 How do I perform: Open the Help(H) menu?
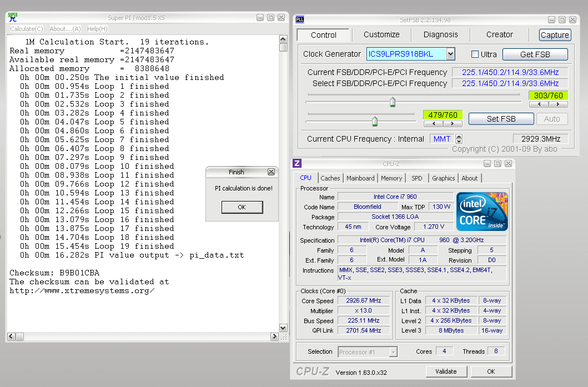pos(97,29)
